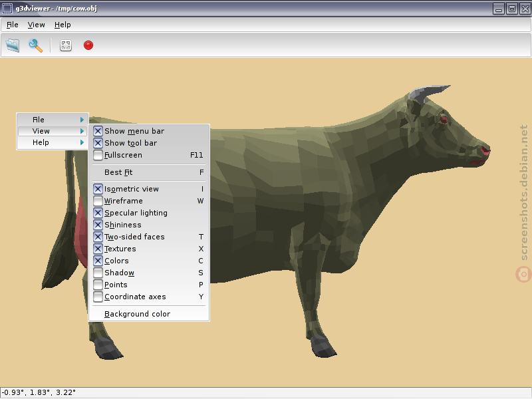The height and width of the screenshot is (399, 532).
Task: Uncheck Show menu bar
Action: (x=149, y=131)
